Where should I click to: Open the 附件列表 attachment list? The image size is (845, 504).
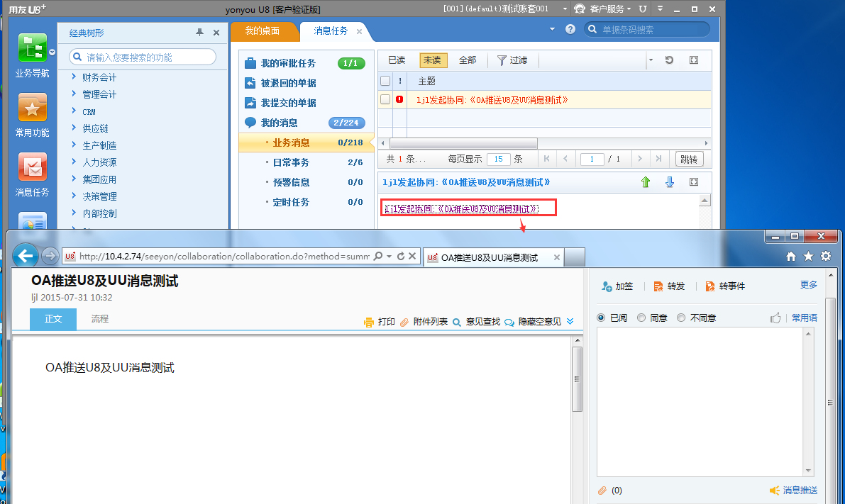point(424,321)
